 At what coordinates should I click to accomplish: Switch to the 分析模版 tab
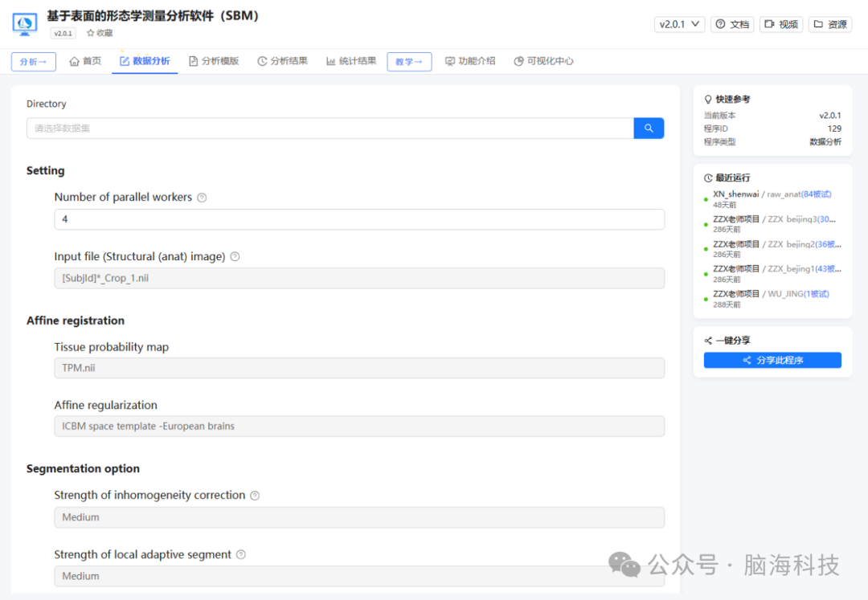(214, 61)
